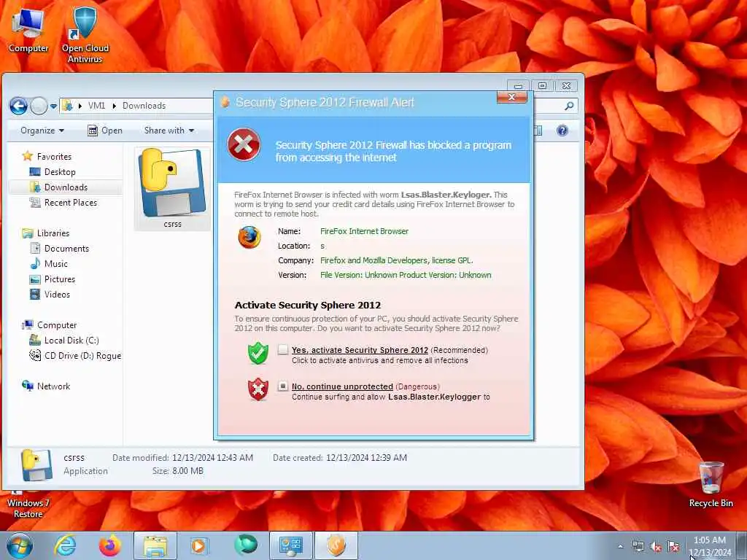Select the Windows 7 Restore desktop shortcut
Viewport: 747px width, 560px height.
pos(28,506)
